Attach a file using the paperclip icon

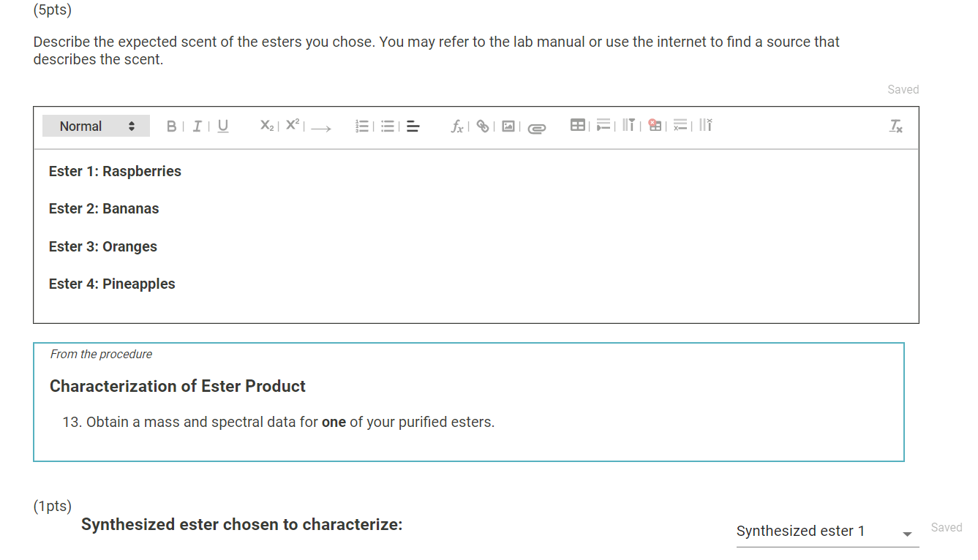(536, 126)
